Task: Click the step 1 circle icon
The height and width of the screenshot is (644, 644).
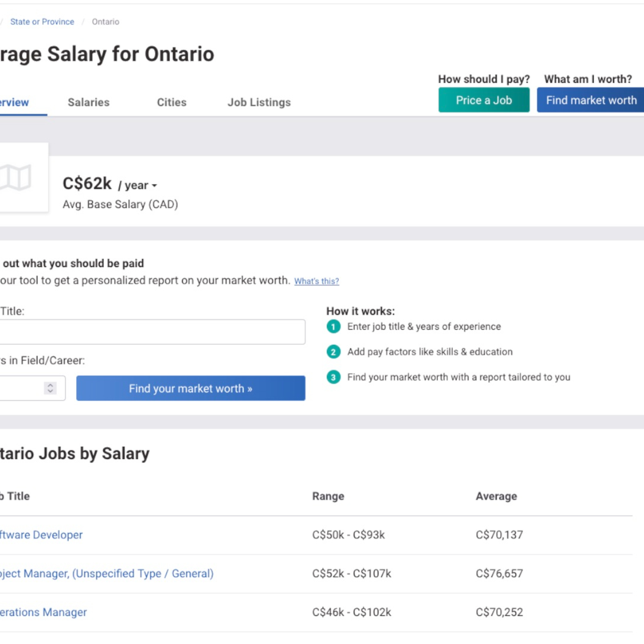Action: pos(333,326)
